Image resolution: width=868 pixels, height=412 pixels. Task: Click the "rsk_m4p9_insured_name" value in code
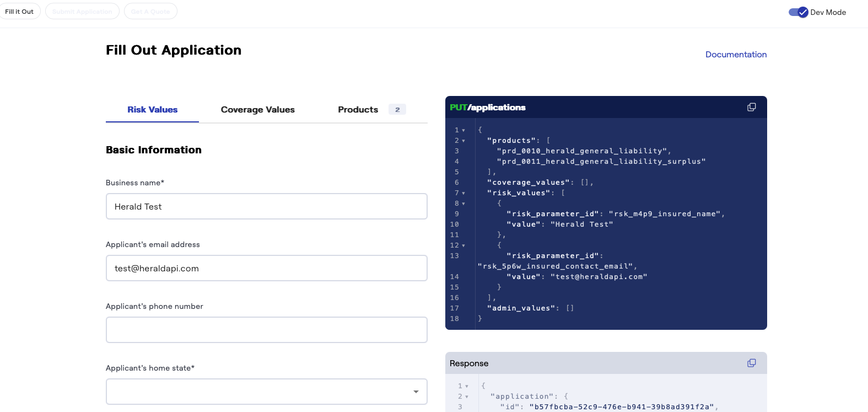[x=665, y=214]
